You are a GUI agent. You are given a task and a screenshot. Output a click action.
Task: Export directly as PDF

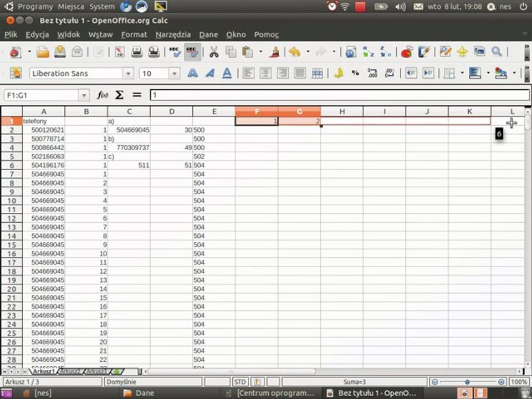120,52
